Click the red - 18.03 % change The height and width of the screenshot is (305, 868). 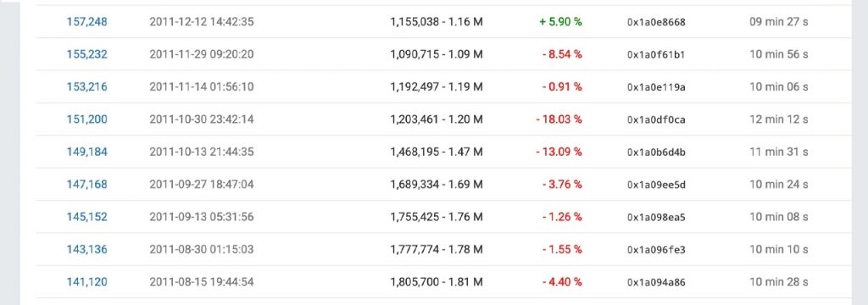pos(559,119)
